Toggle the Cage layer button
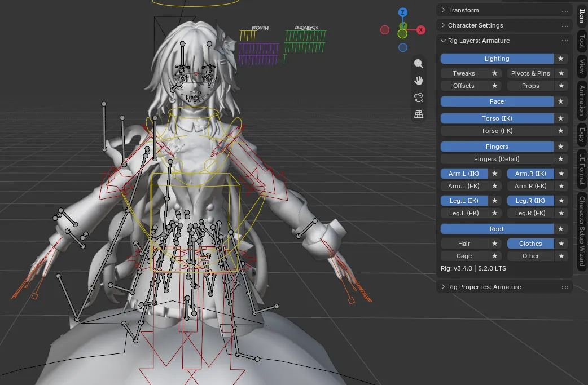588x385 pixels. [464, 256]
